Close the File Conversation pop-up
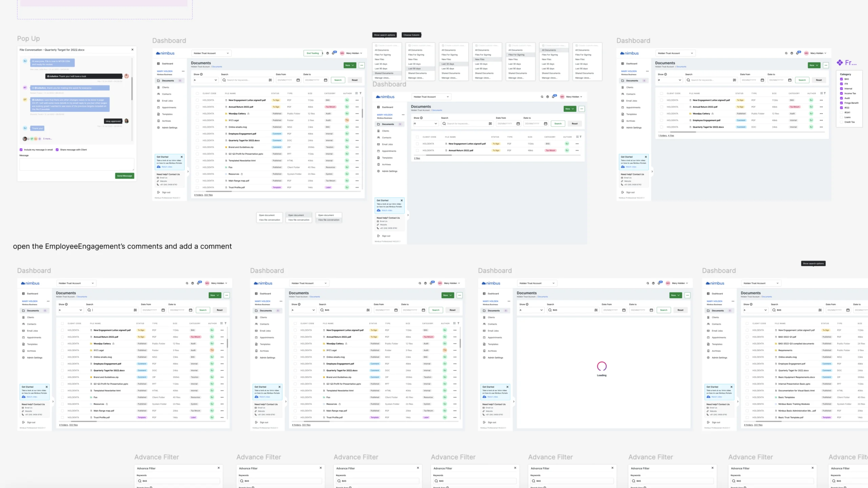868x488 pixels. tap(132, 49)
